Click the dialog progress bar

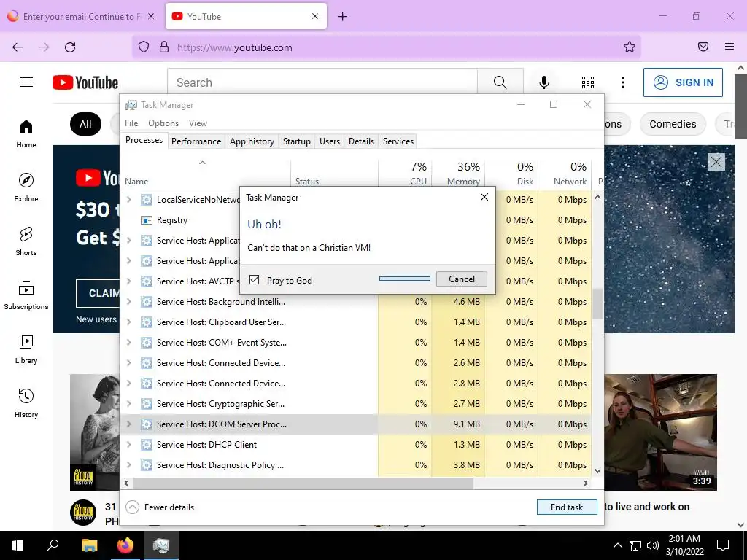[404, 279]
